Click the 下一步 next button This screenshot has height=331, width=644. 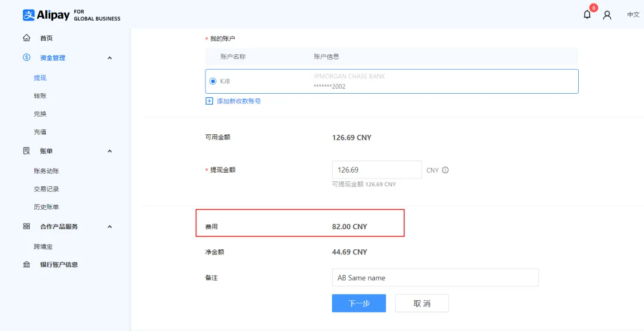(x=358, y=303)
